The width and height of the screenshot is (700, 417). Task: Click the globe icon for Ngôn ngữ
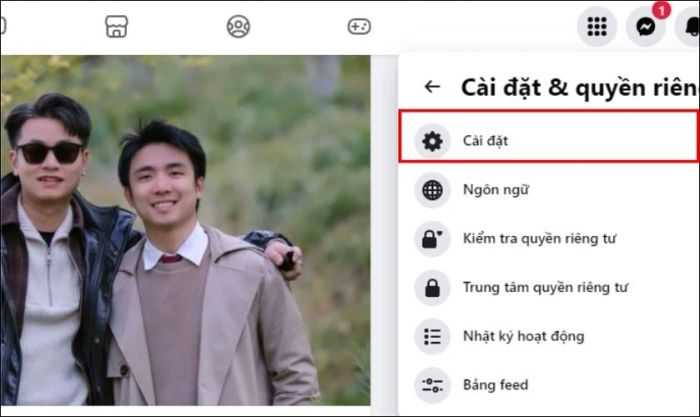[x=432, y=190]
